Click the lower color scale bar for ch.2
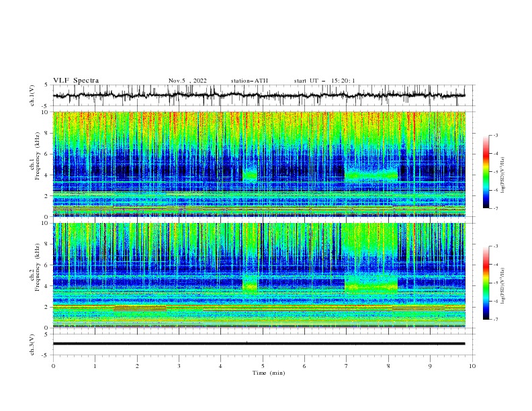Screen dimensions: 532x411 click(486, 283)
